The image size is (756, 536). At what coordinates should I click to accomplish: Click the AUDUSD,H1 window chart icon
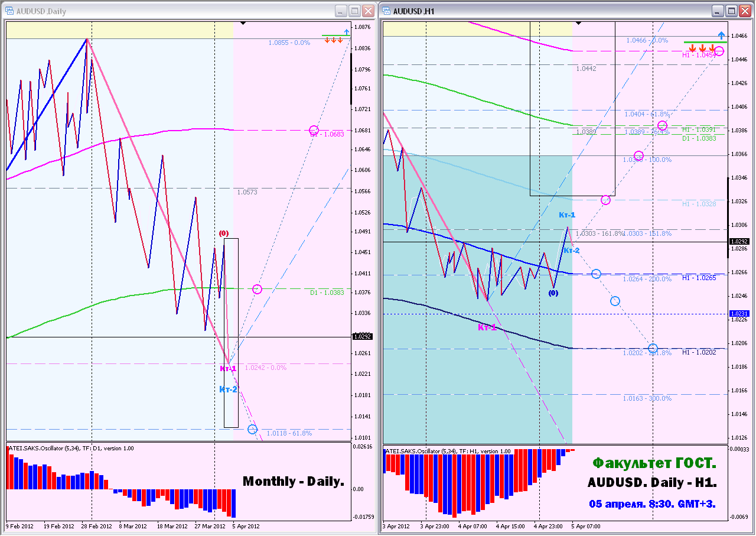click(387, 11)
